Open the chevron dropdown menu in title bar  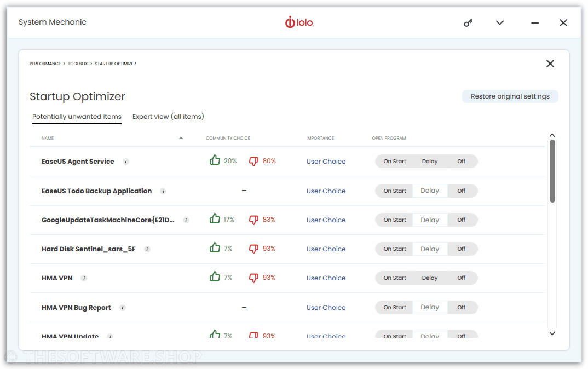coord(500,23)
